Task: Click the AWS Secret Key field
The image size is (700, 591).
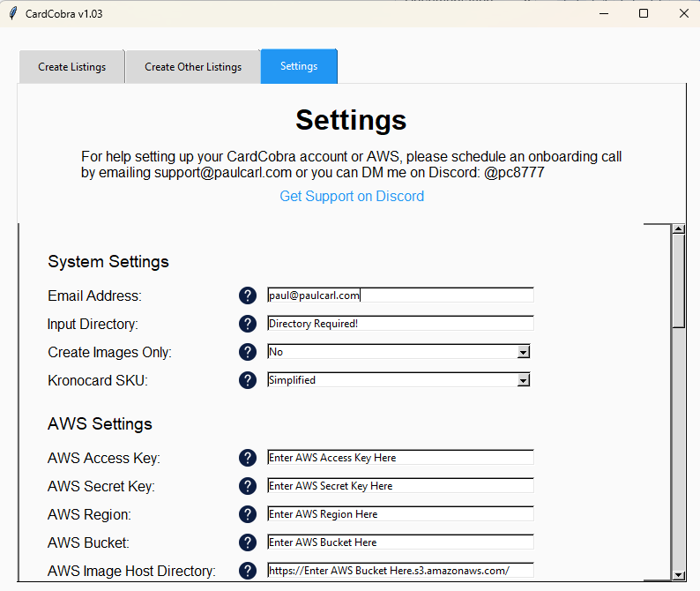Action: pyautogui.click(x=400, y=485)
